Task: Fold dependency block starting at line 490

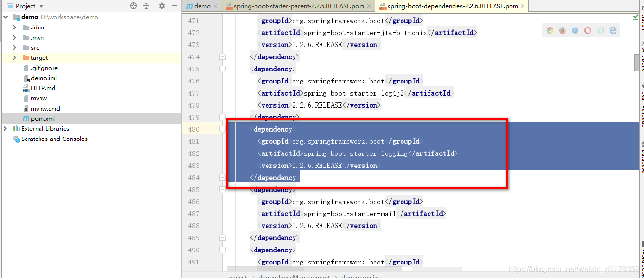Action: point(222,250)
